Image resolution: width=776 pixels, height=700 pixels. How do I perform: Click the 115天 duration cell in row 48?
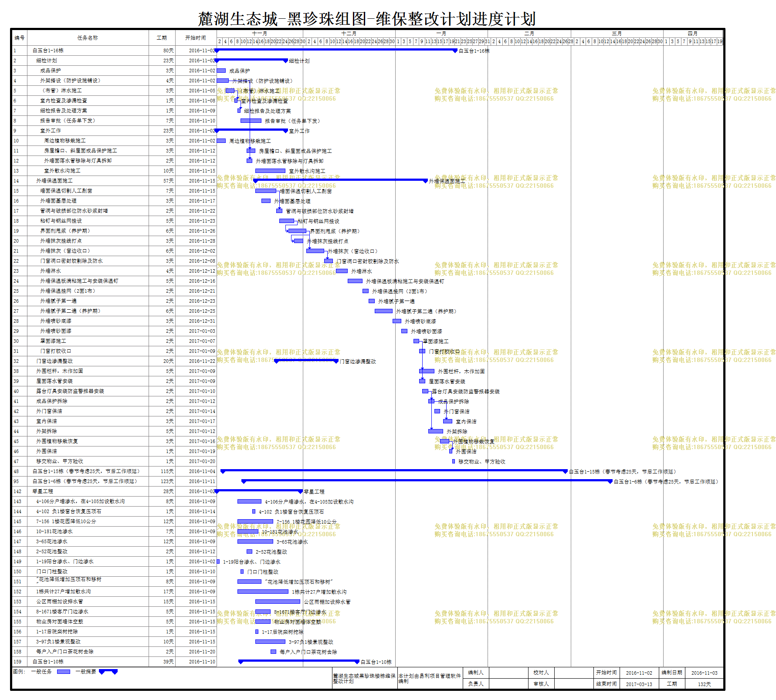[162, 471]
